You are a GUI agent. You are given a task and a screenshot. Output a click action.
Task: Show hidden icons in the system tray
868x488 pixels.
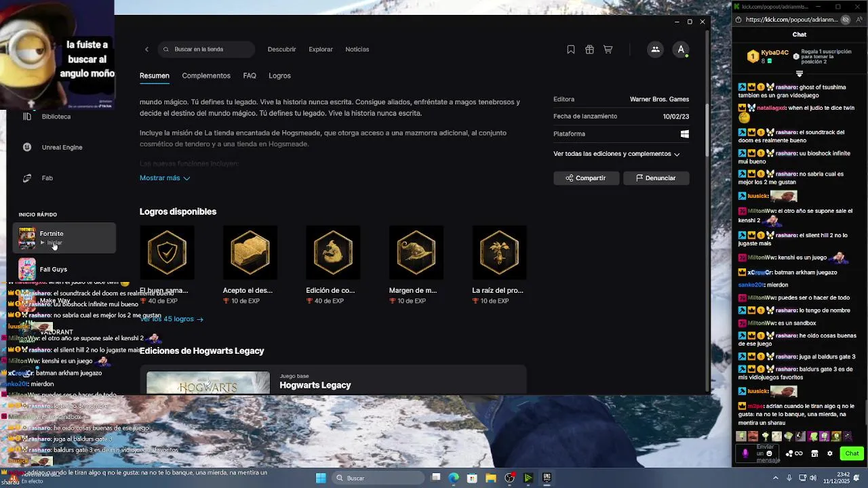pyautogui.click(x=776, y=478)
